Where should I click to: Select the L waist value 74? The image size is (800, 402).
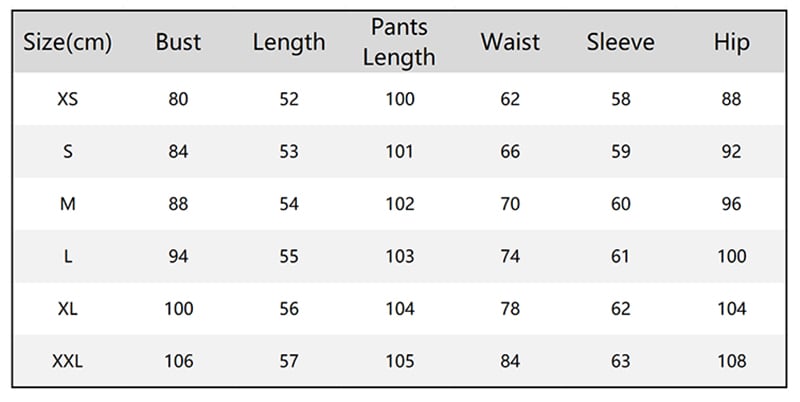pos(509,257)
